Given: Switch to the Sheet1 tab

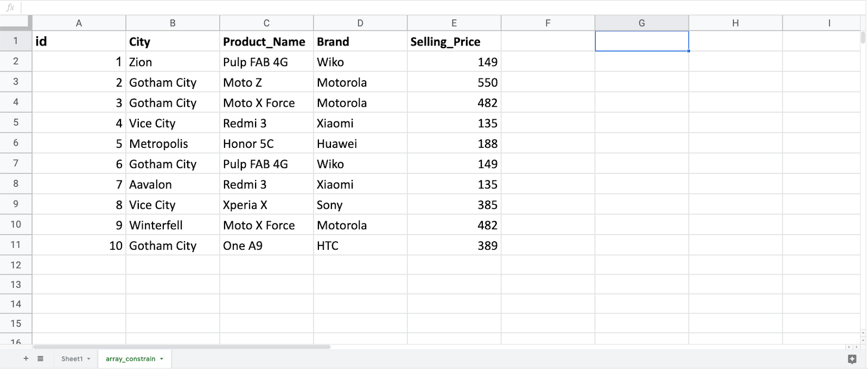Looking at the screenshot, I should click(72, 359).
